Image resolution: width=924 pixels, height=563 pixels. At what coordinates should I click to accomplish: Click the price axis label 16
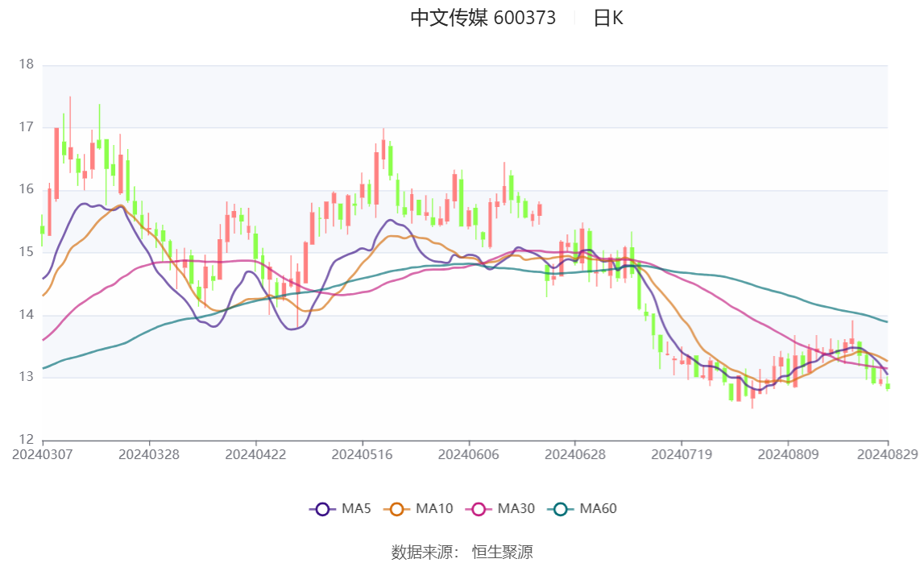tap(26, 189)
